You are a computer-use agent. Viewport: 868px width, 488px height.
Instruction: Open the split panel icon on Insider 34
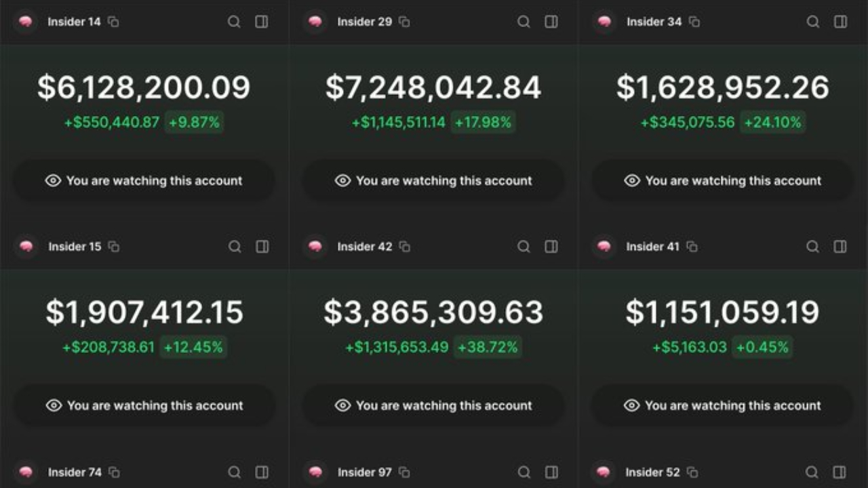[840, 22]
